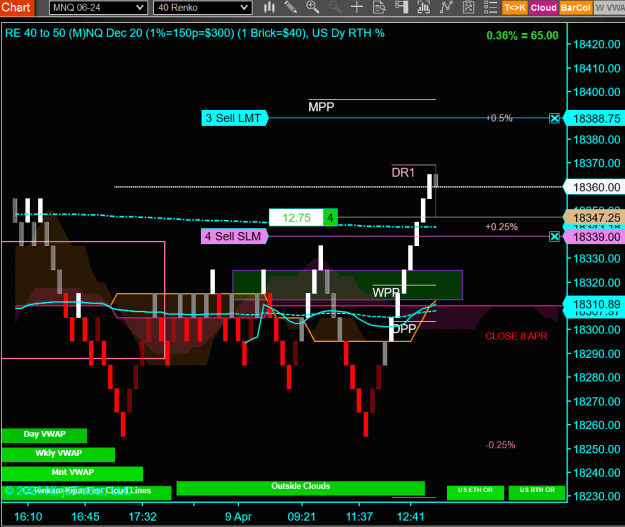
Task: Click the 18230.00 price axis label
Action: coord(596,497)
